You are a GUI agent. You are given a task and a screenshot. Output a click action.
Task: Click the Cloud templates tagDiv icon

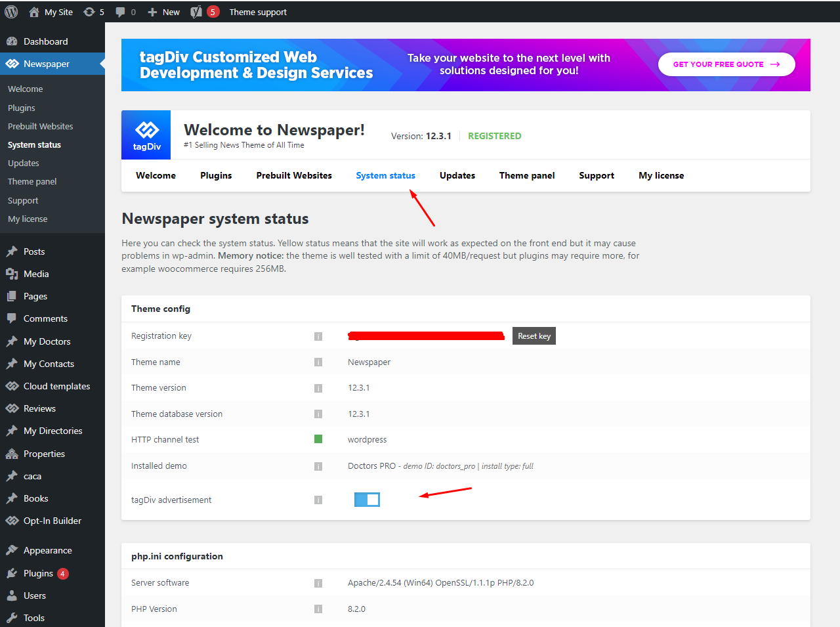[x=12, y=386]
